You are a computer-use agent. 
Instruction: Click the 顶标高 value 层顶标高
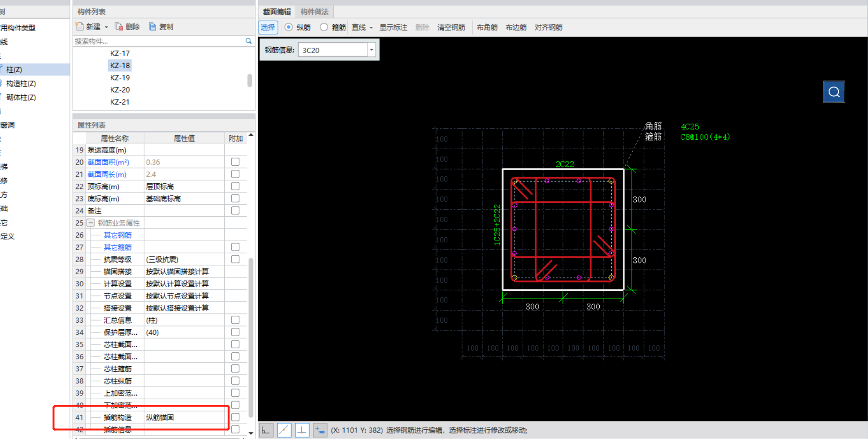point(160,186)
